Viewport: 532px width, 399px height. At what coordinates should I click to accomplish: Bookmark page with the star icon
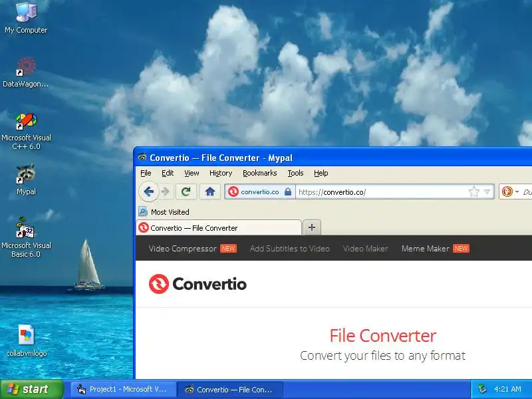(x=473, y=192)
